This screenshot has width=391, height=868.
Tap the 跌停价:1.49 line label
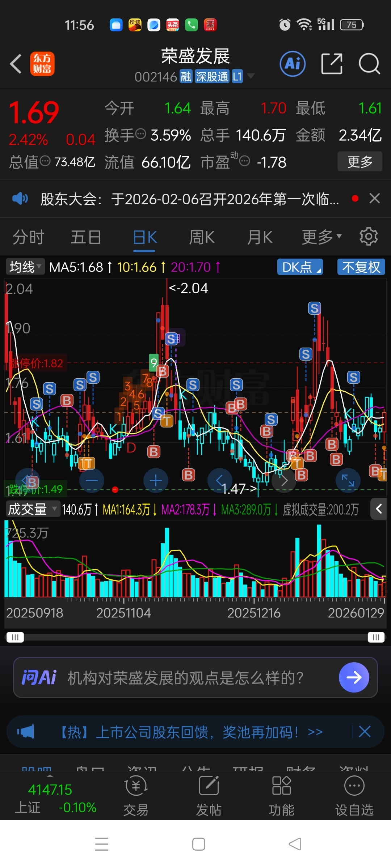[35, 489]
